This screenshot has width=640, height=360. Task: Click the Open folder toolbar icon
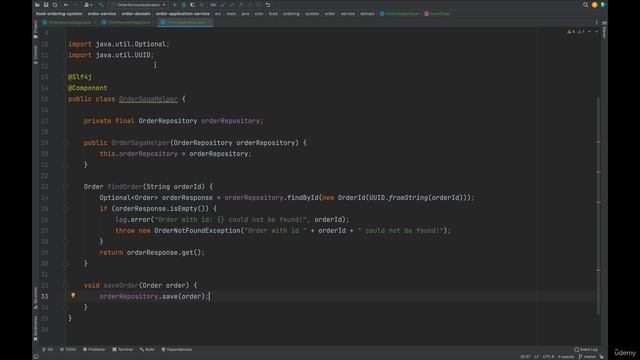[x=37, y=5]
